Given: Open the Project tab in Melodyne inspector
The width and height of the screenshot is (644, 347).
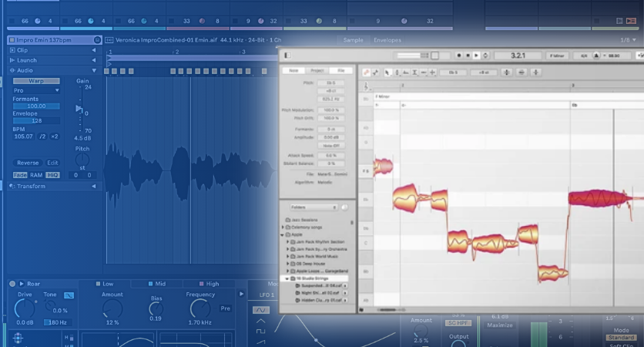Looking at the screenshot, I should point(317,70).
